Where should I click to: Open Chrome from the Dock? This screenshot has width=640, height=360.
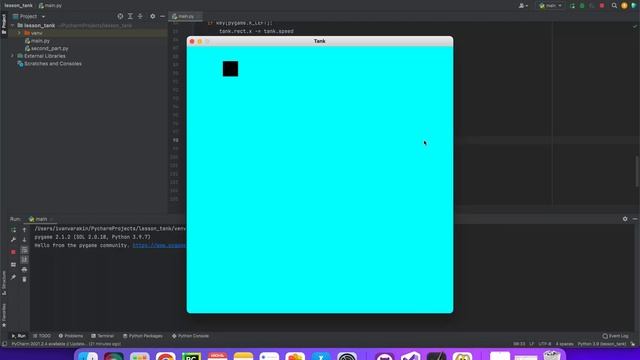[x=166, y=357]
